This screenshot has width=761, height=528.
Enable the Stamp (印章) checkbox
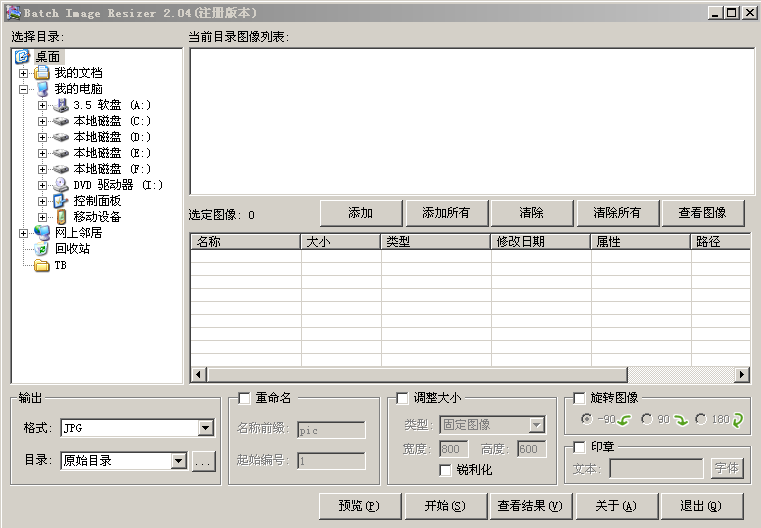(579, 446)
